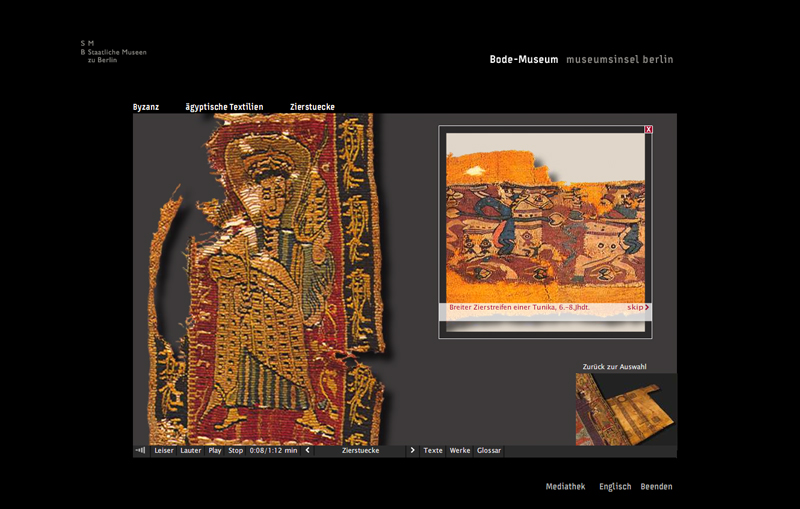This screenshot has width=800, height=509.
Task: Select Zierstuecke label in bottom navigation bar
Action: click(x=360, y=450)
